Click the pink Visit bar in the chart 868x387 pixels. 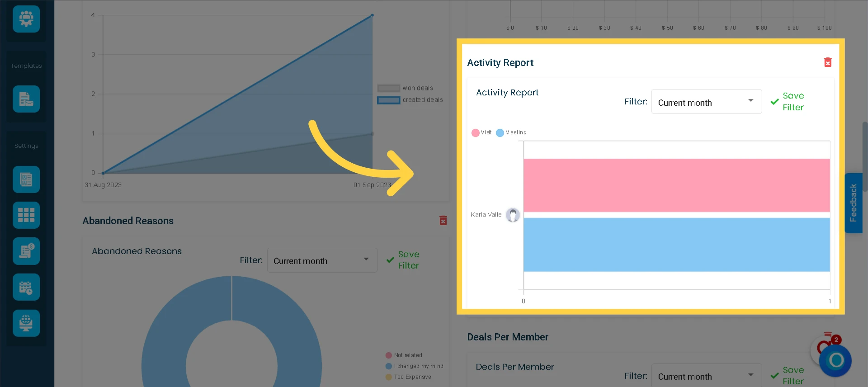677,185
